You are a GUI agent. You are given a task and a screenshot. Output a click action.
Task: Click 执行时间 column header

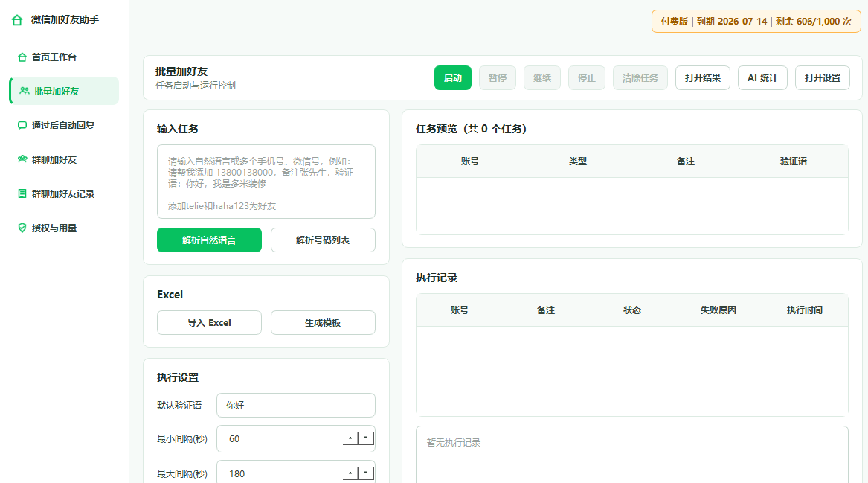click(805, 310)
